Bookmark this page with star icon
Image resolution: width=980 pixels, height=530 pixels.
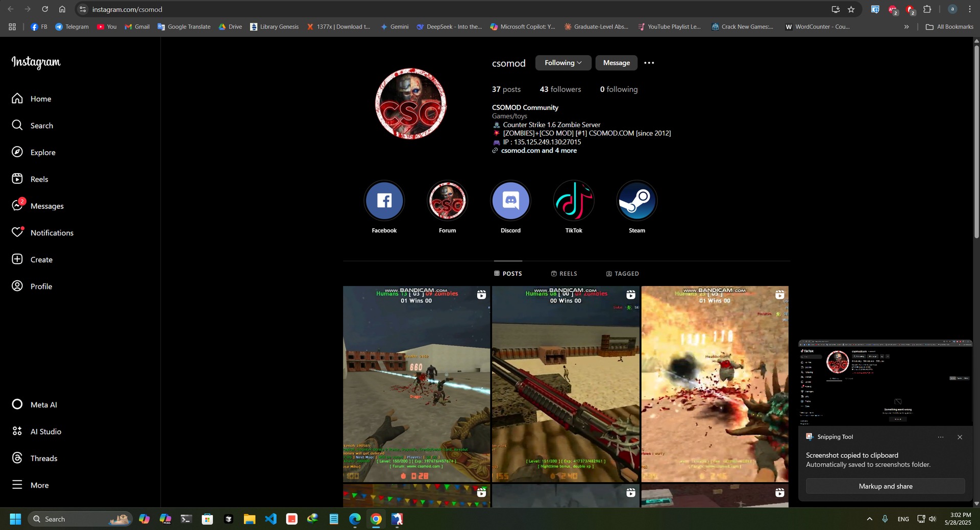point(851,9)
